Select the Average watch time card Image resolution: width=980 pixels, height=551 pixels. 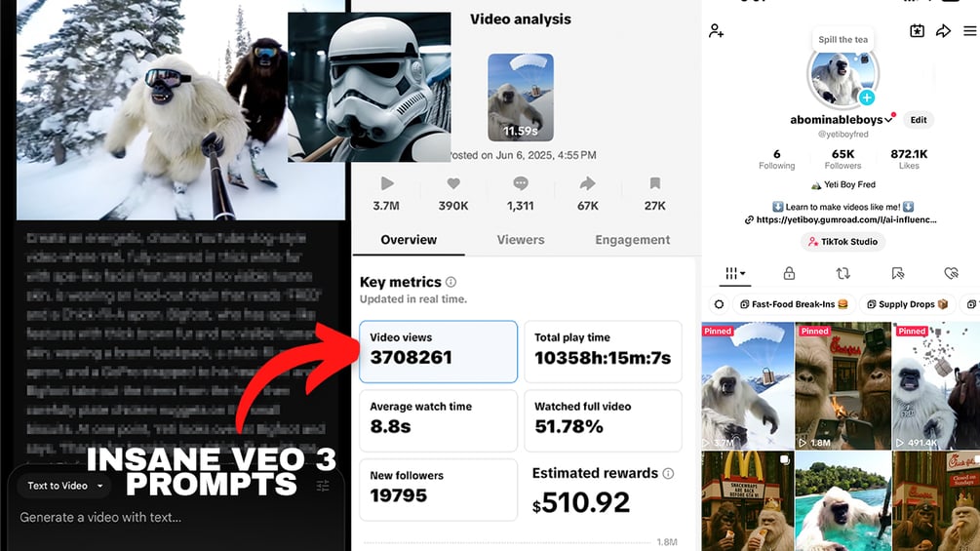point(438,420)
